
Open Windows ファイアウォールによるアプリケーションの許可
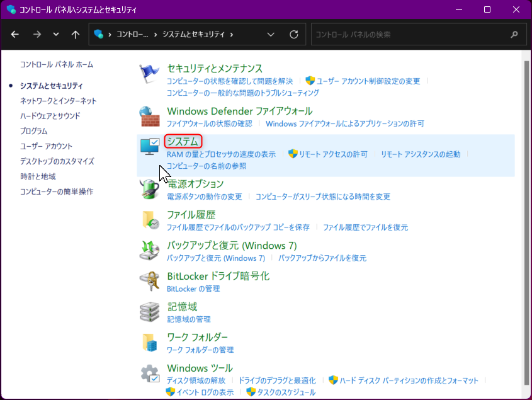pyautogui.click(x=345, y=123)
